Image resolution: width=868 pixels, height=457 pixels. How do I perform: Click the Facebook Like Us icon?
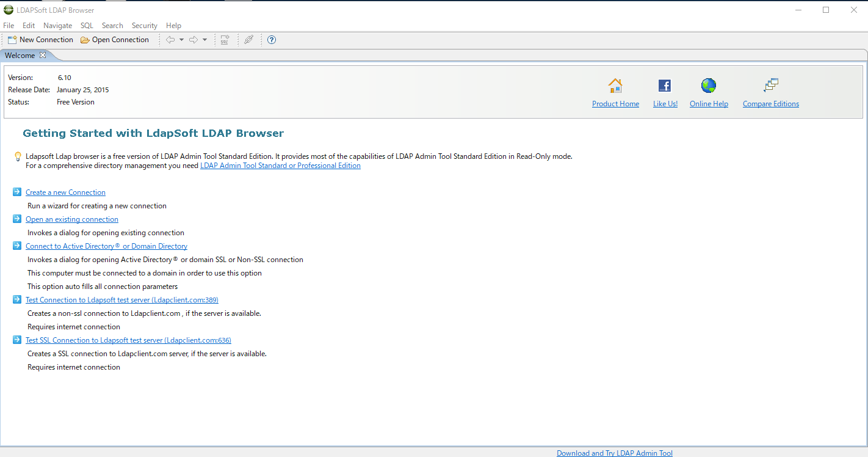[665, 86]
